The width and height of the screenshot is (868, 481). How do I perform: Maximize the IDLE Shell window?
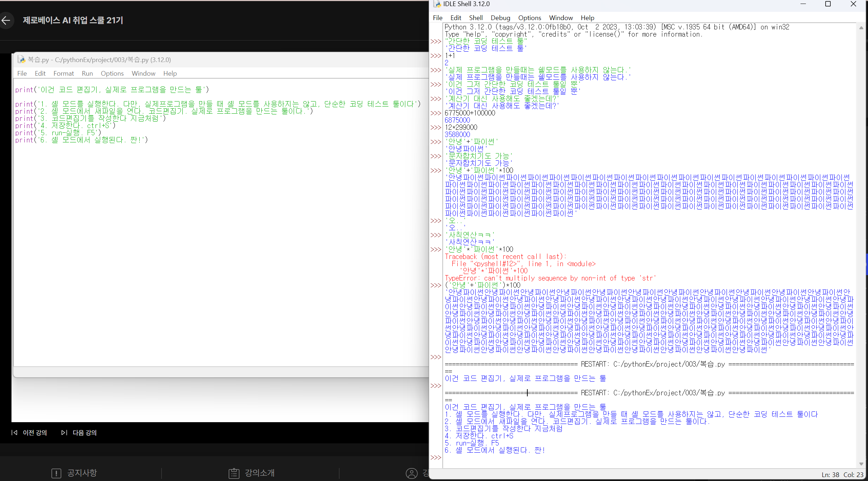click(828, 4)
